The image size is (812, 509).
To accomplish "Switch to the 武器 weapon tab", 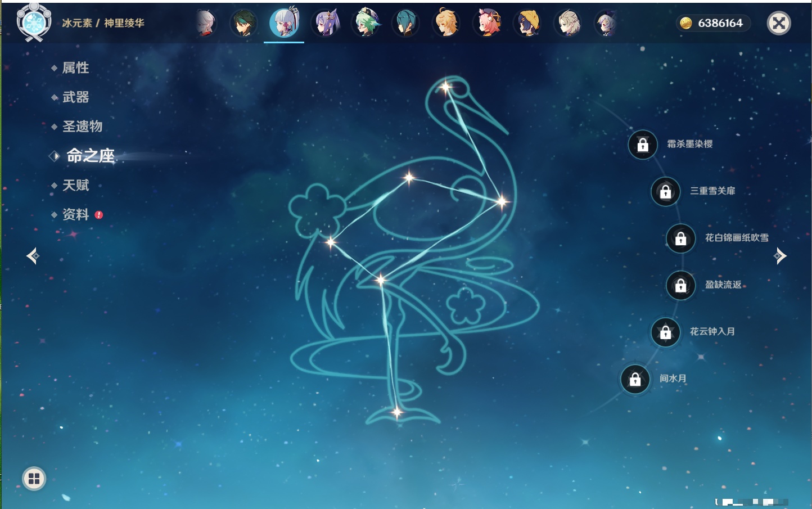I will point(75,97).
